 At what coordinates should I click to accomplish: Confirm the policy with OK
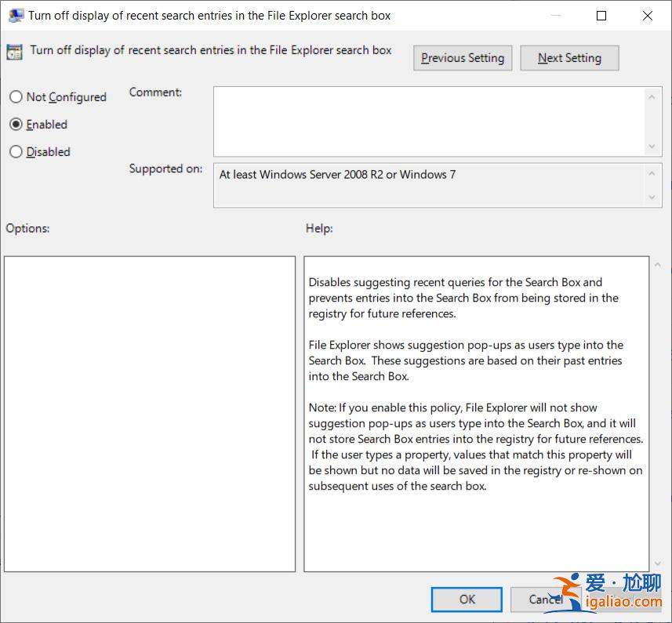[467, 599]
